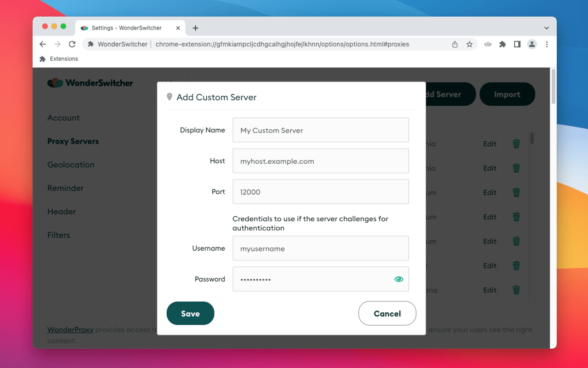This screenshot has width=588, height=368.
Task: Save the custom server
Action: point(190,313)
